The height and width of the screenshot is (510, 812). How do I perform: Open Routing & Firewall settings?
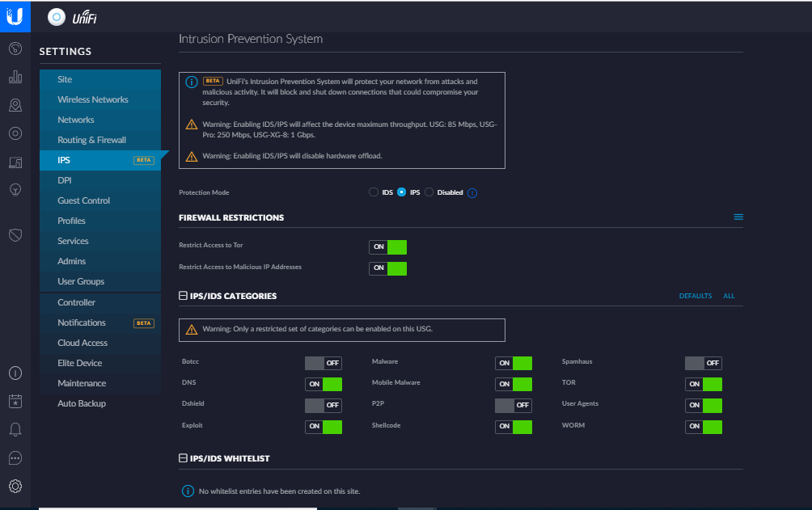pyautogui.click(x=100, y=140)
